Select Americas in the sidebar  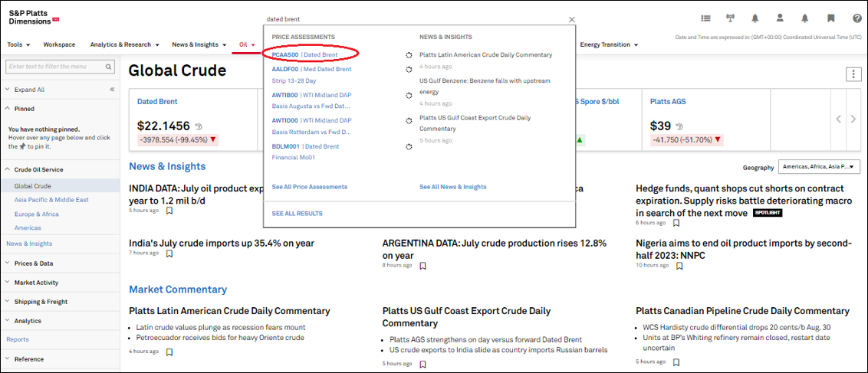28,227
